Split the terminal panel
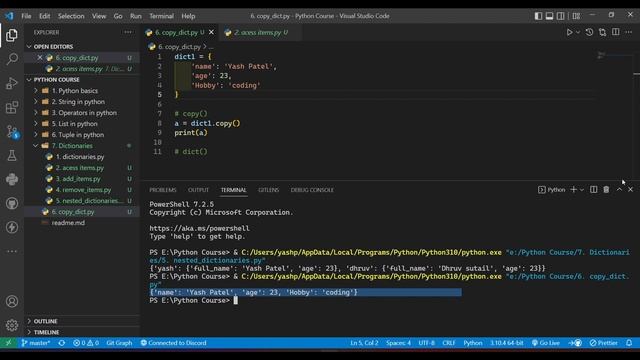Viewport: 640px width, 360px height. (x=593, y=189)
